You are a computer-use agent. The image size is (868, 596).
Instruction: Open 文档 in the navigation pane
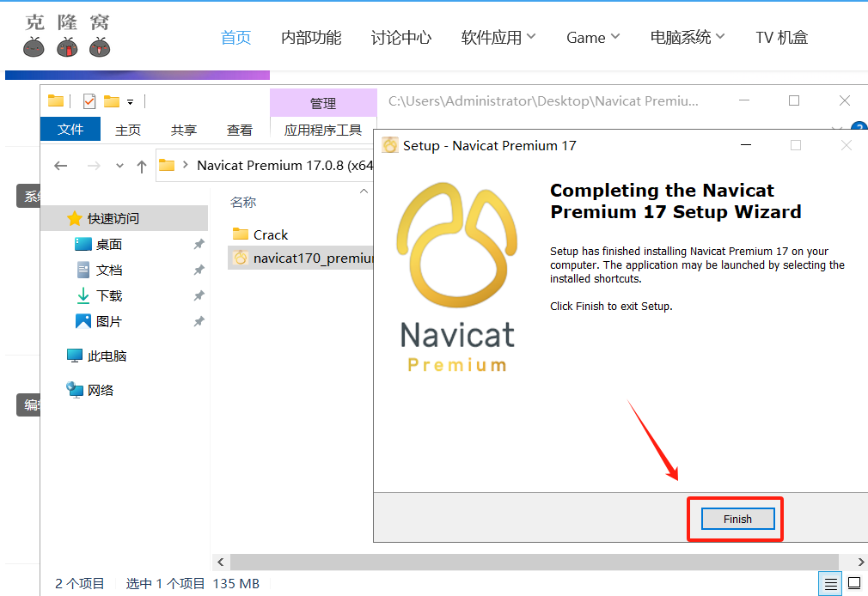coord(109,270)
